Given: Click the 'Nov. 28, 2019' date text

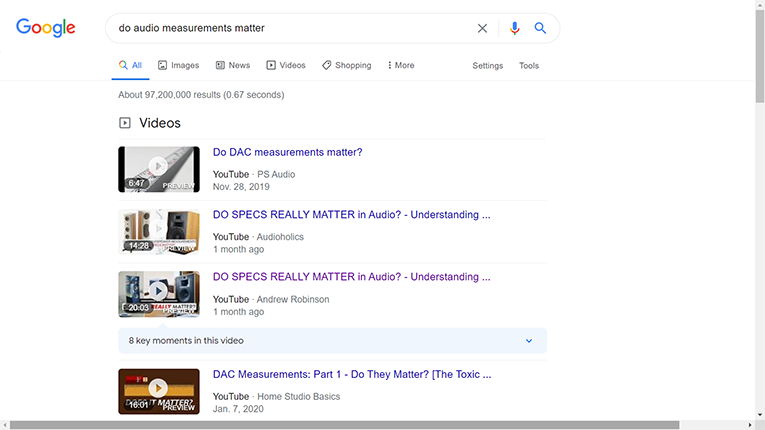Looking at the screenshot, I should point(241,187).
